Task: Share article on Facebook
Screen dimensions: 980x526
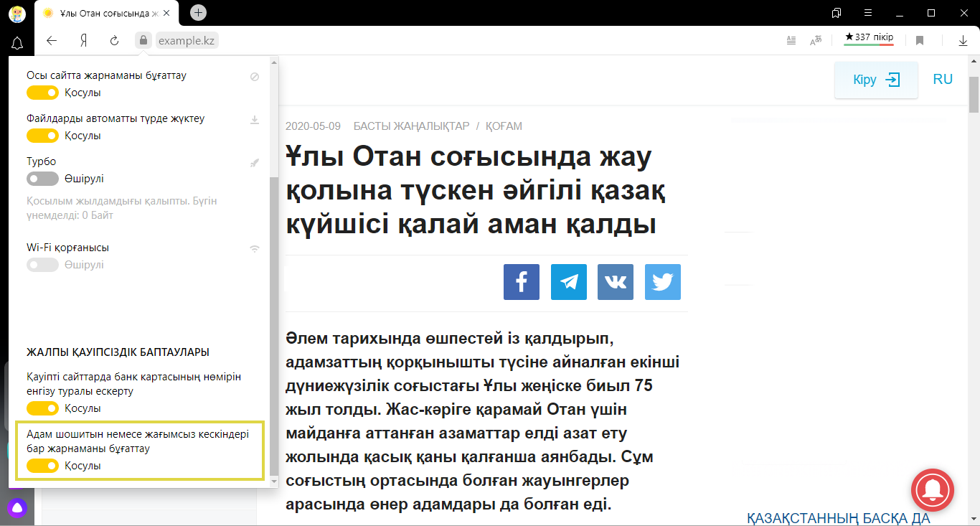Action: [x=522, y=282]
